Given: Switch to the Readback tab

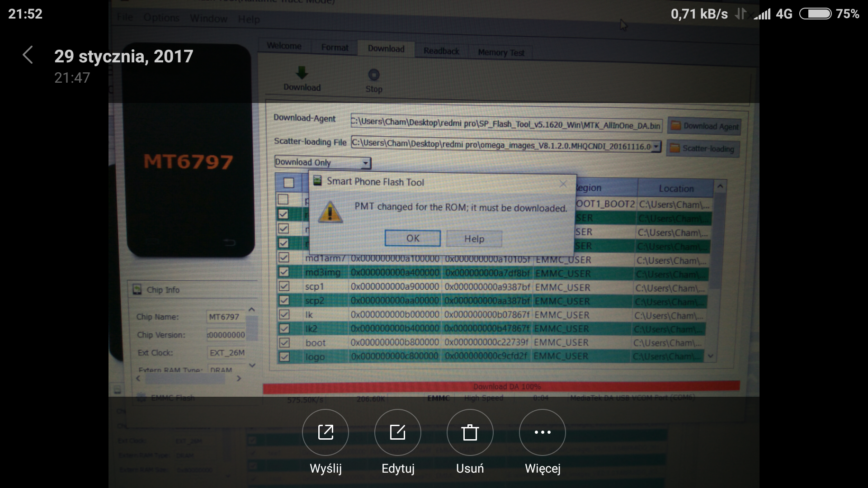Looking at the screenshot, I should click(441, 51).
